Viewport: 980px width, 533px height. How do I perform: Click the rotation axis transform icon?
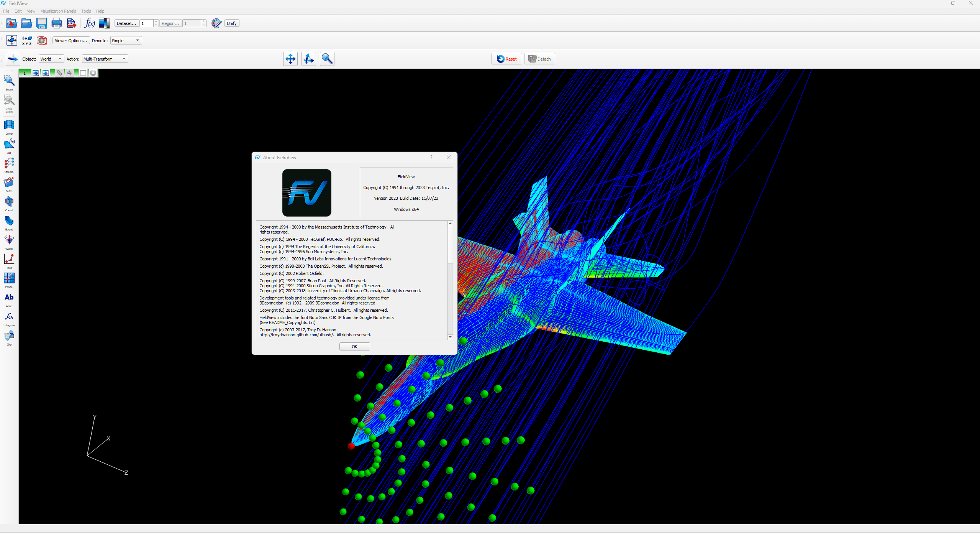coord(13,59)
